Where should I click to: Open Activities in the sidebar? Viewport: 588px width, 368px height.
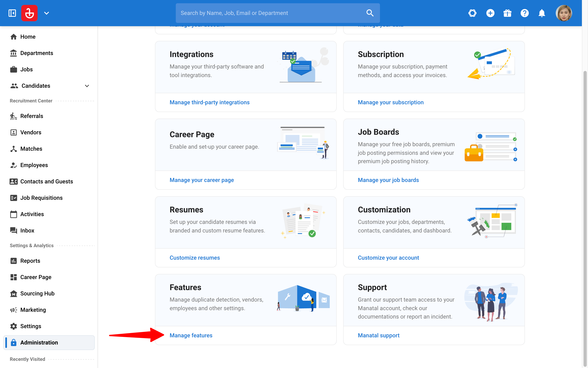click(x=49, y=214)
